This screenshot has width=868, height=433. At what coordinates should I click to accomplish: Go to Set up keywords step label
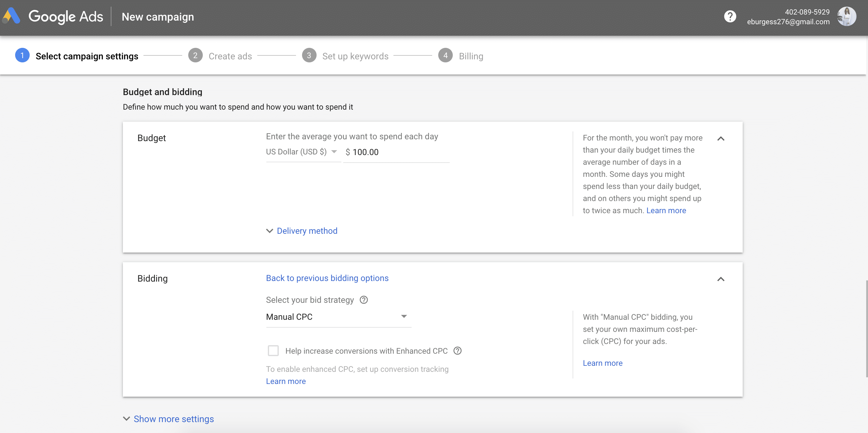click(355, 56)
